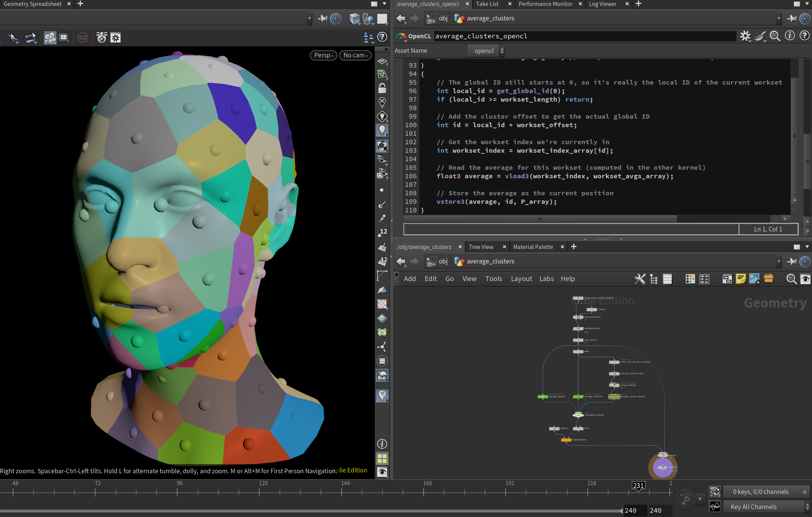
Task: Open the No cam camera dropdown
Action: point(355,55)
